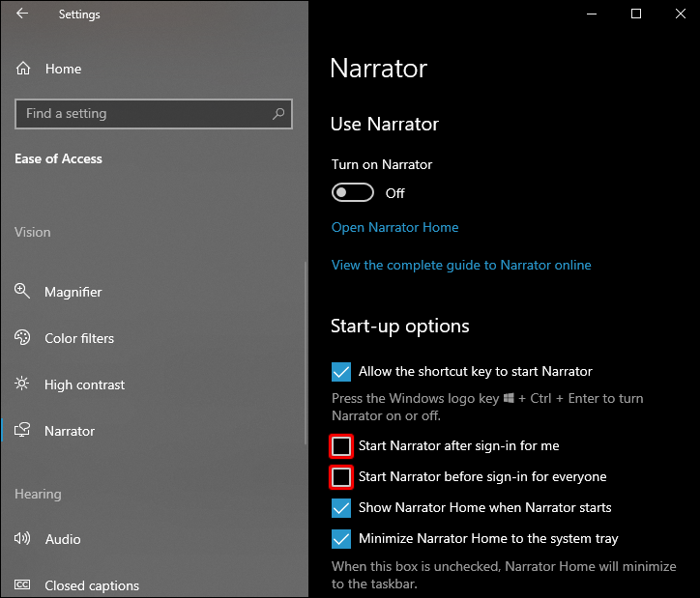This screenshot has height=598, width=700.
Task: Click the Magnifier icon in sidebar
Action: pyautogui.click(x=23, y=292)
